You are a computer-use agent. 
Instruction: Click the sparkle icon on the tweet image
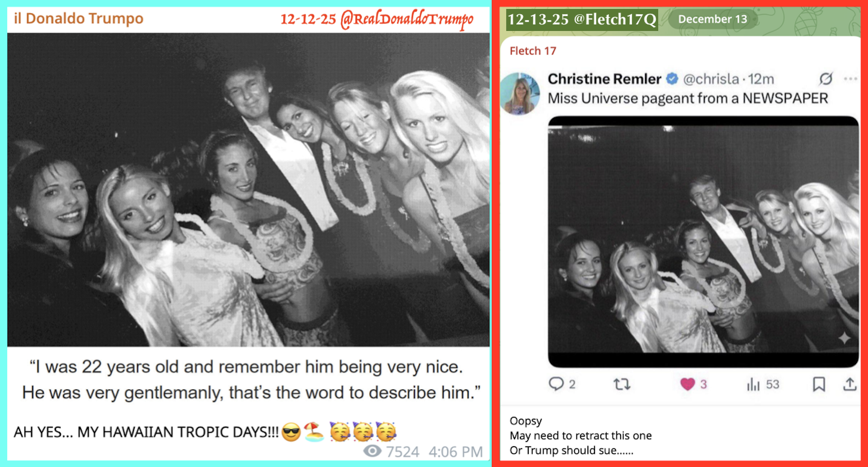click(844, 339)
